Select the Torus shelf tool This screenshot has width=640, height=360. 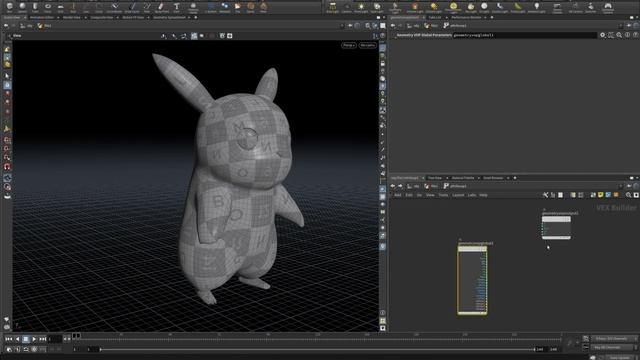(47, 7)
